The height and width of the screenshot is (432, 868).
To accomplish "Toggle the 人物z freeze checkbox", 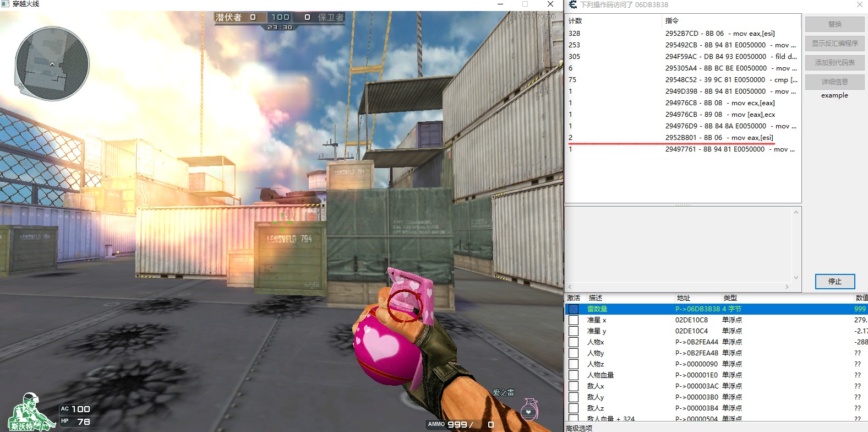I will coord(574,364).
